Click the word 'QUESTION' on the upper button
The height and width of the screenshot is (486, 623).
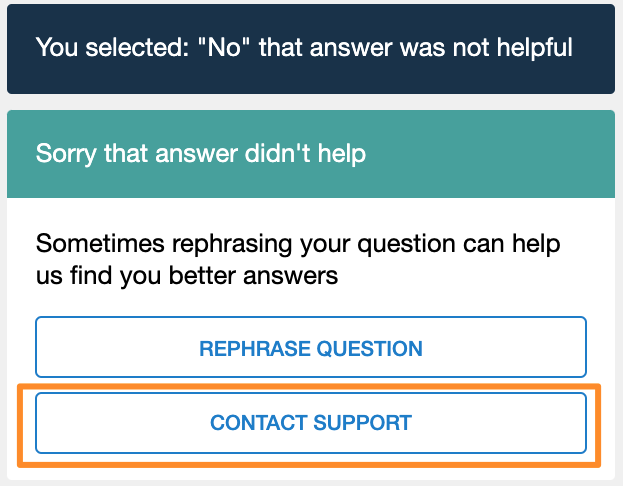(x=369, y=349)
